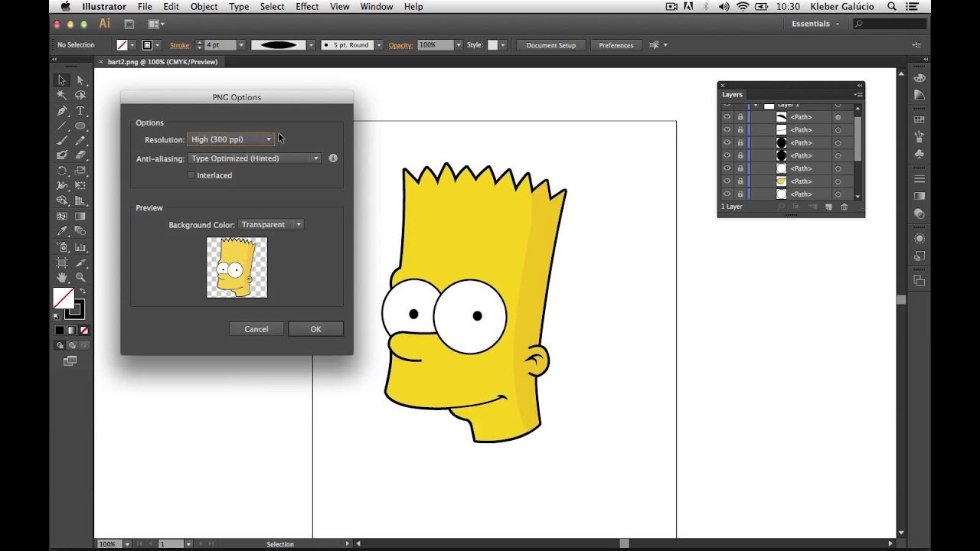
Task: Select the Rotate tool
Action: coord(62,171)
